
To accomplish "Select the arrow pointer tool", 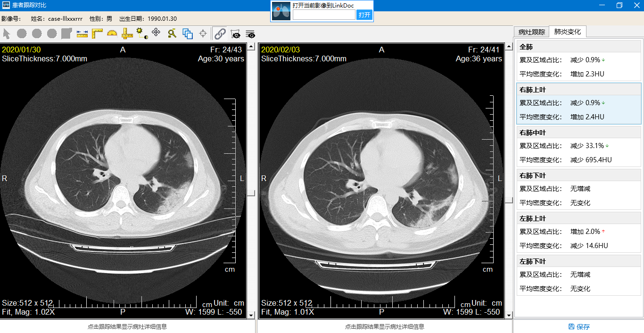I will click(x=7, y=34).
